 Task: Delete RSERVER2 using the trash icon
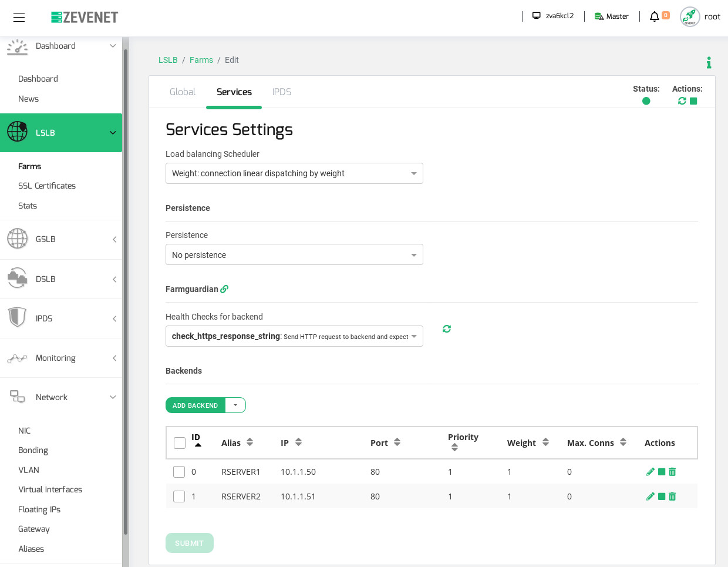point(672,496)
